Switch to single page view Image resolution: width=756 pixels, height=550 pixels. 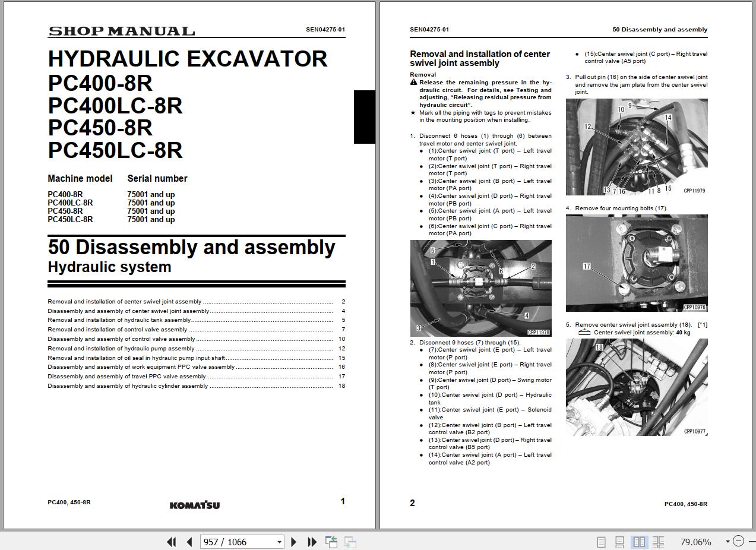601,542
